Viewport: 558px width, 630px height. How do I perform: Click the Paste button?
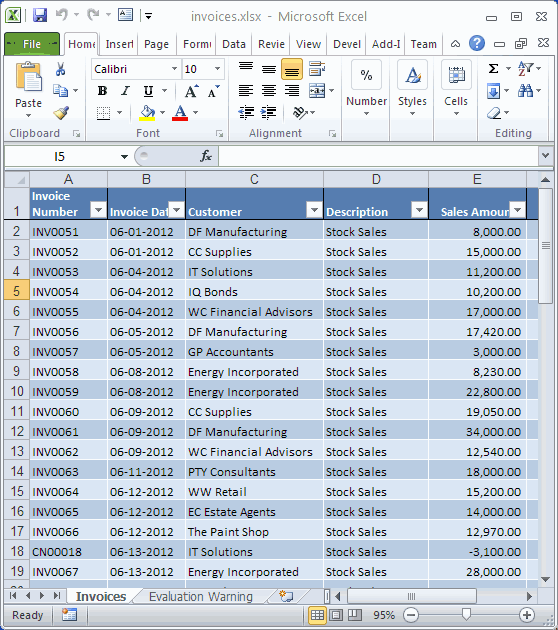[29, 90]
